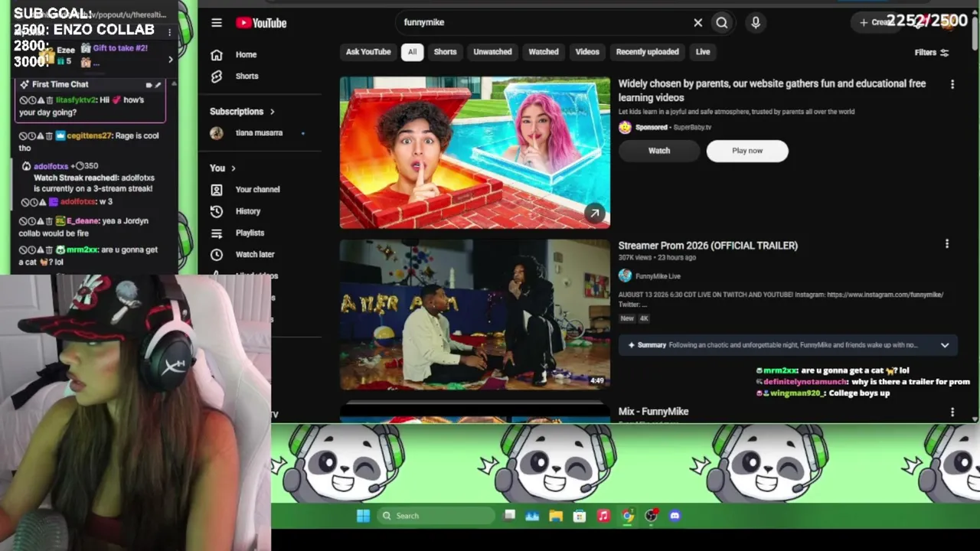This screenshot has width=980, height=551.
Task: Open the taskbar widgets chart icon
Action: pyautogui.click(x=532, y=516)
